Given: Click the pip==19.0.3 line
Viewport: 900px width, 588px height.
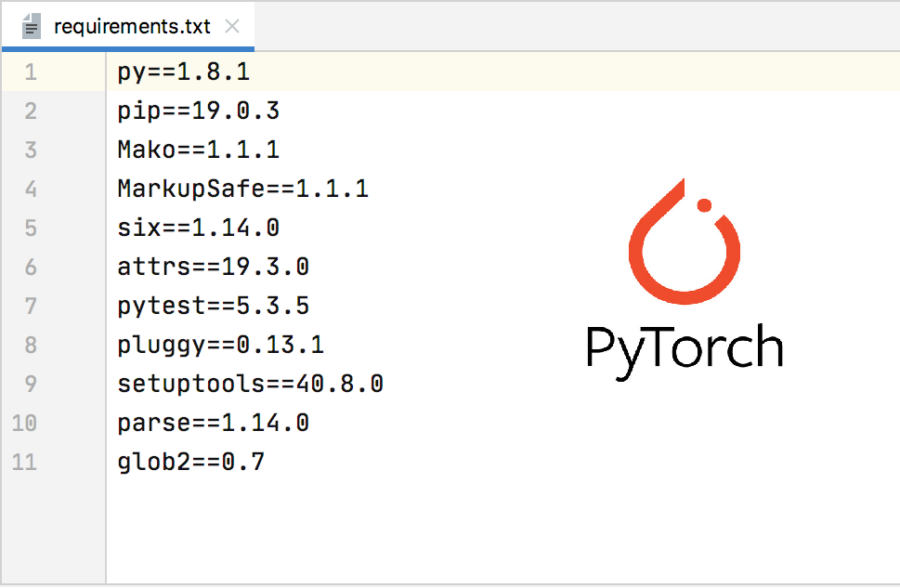Looking at the screenshot, I should (199, 111).
